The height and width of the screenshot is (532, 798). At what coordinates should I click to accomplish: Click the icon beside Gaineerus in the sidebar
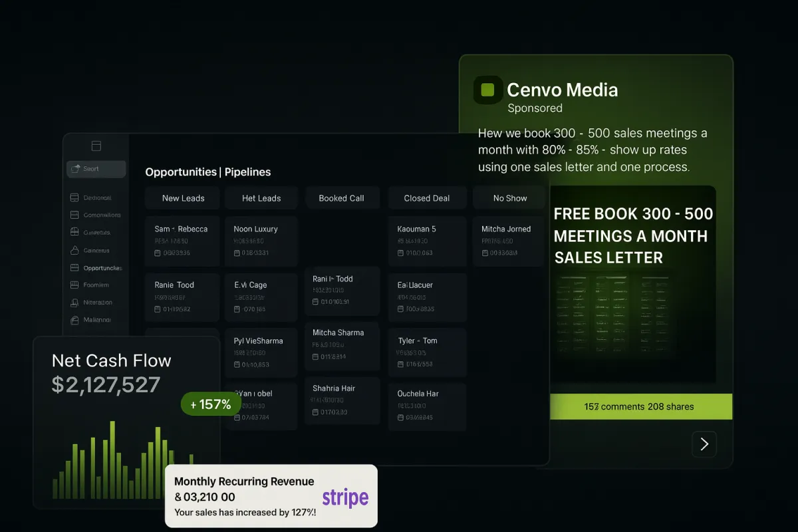[x=74, y=251]
